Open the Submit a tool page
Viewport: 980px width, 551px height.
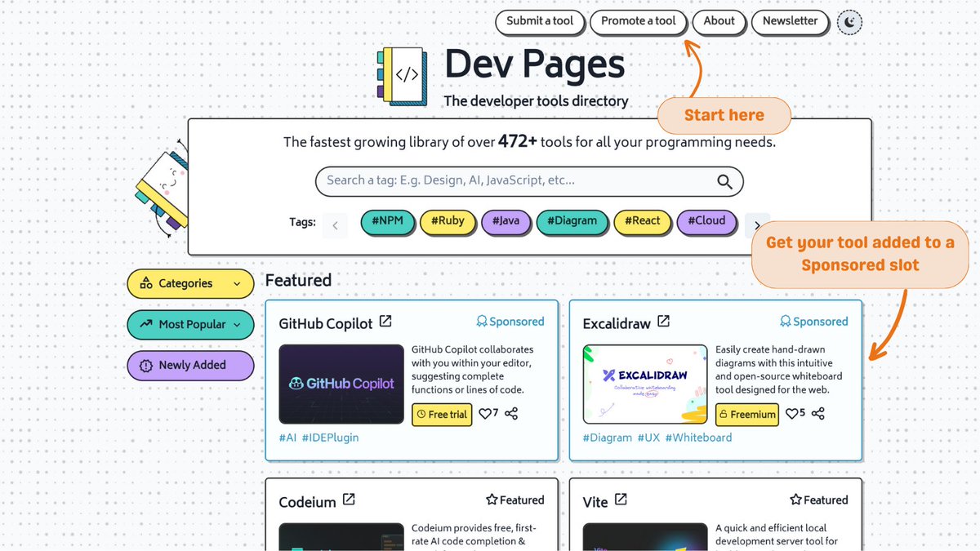pos(540,21)
